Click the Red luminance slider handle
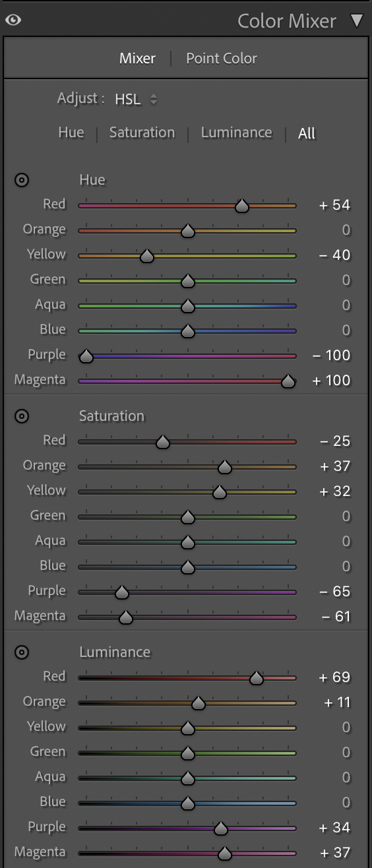 pos(257,678)
